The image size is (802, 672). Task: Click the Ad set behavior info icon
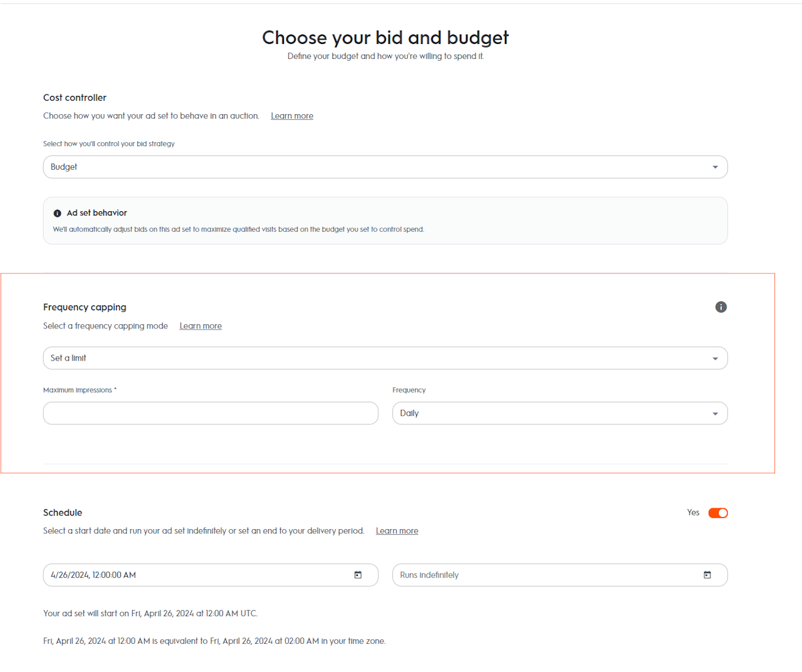58,213
